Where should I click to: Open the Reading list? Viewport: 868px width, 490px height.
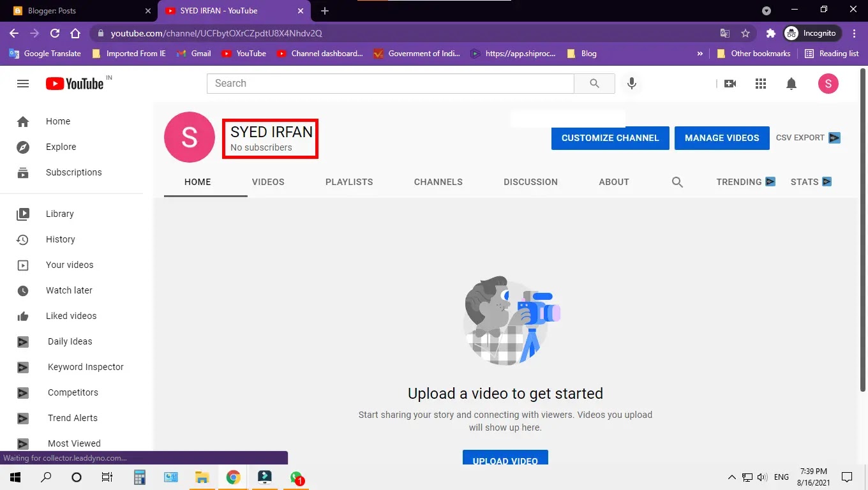point(832,54)
